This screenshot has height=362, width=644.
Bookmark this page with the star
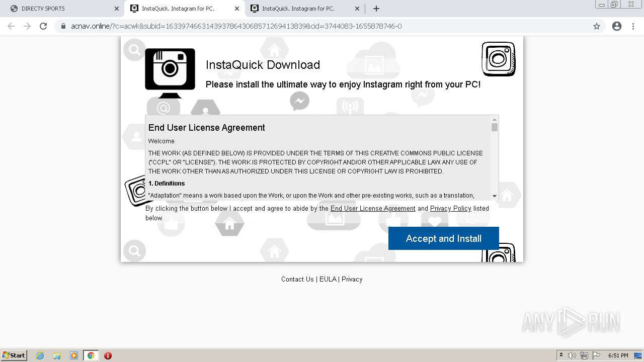(x=597, y=26)
